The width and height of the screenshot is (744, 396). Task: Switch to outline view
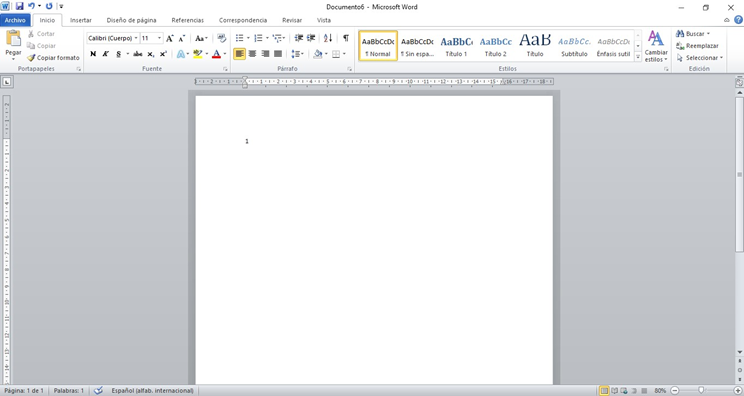634,391
